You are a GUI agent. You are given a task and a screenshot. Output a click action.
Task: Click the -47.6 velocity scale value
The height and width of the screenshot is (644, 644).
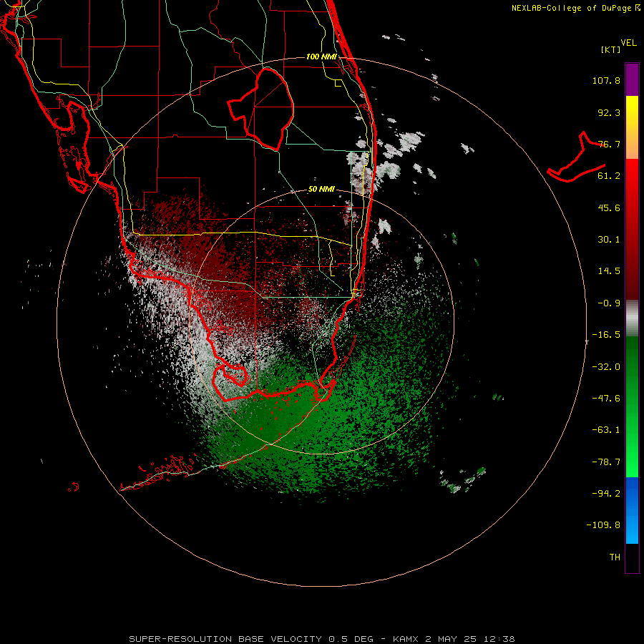click(606, 399)
